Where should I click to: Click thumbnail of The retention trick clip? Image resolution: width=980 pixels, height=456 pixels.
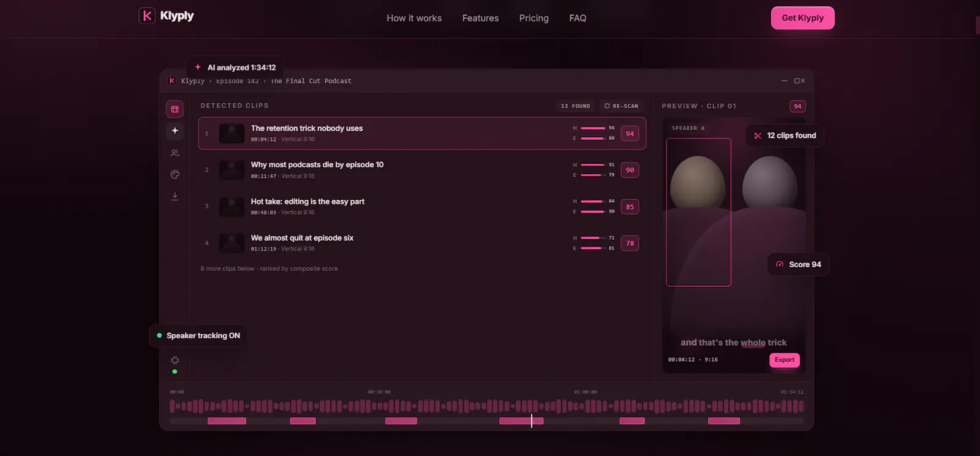coord(232,134)
